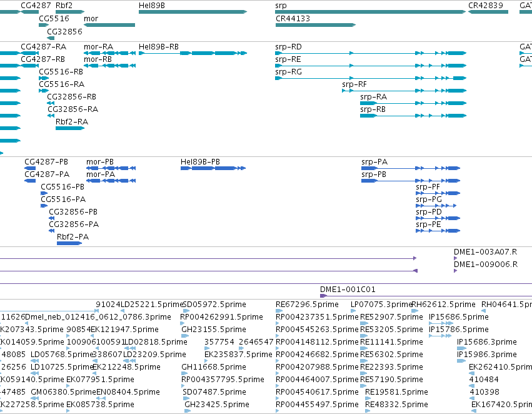Select the CG32856 gene feature
The width and height of the screenshot is (532, 414).
pos(51,38)
